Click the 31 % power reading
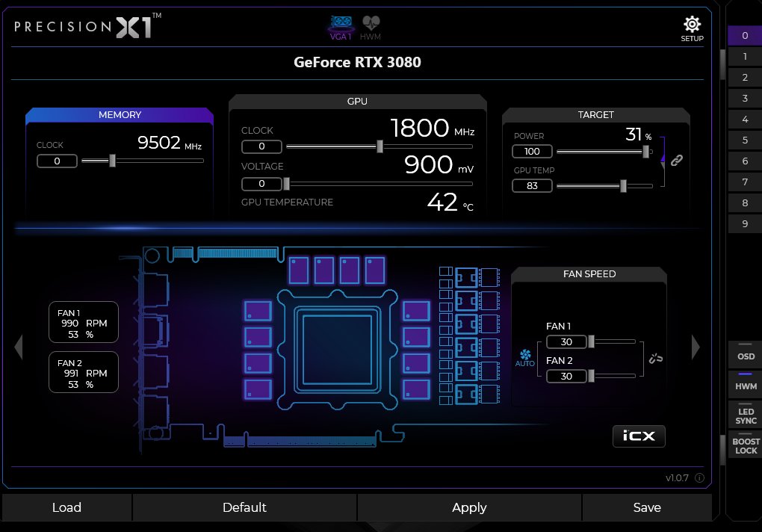 coord(638,134)
